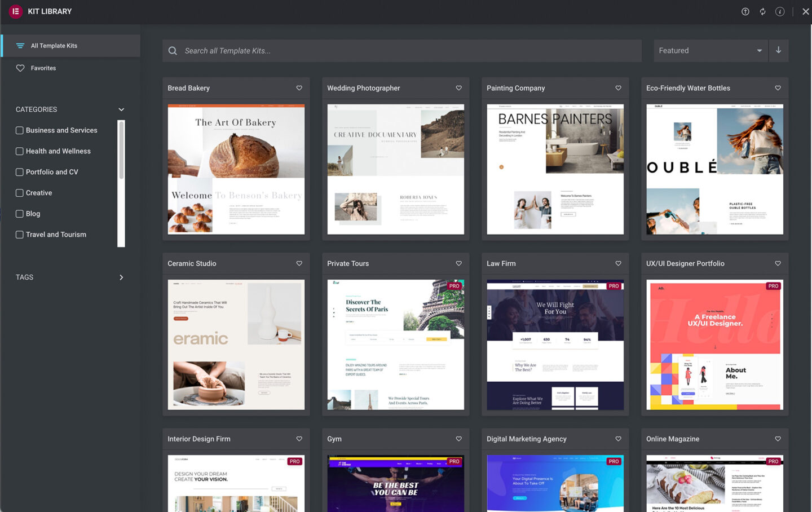Screen dimensions: 812x512
Task: Click the Elementor logo icon
Action: (x=16, y=11)
